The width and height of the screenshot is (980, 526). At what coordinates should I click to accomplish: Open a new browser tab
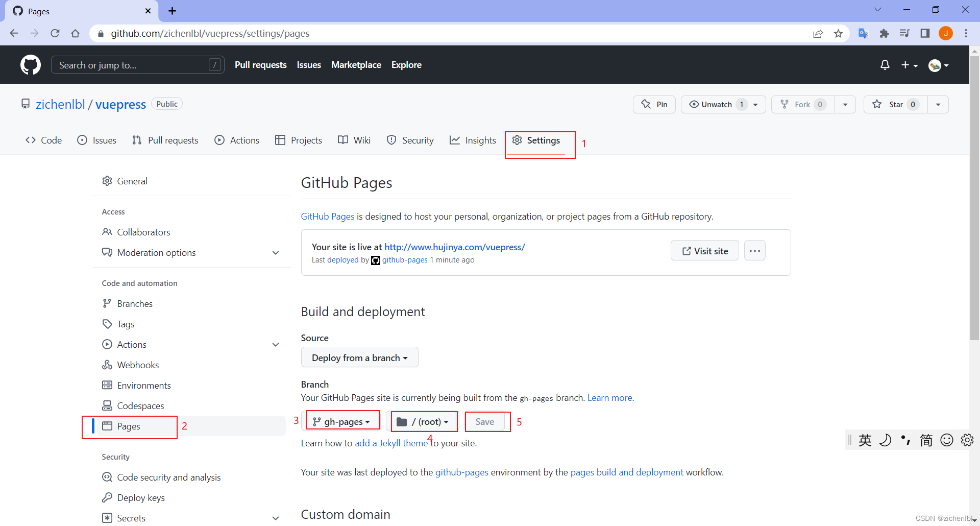point(173,11)
